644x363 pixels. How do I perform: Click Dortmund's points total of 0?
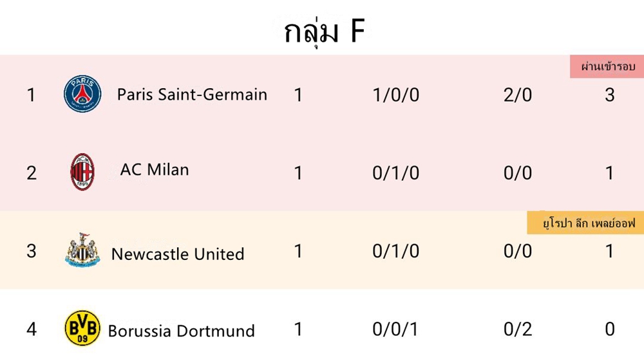point(610,329)
